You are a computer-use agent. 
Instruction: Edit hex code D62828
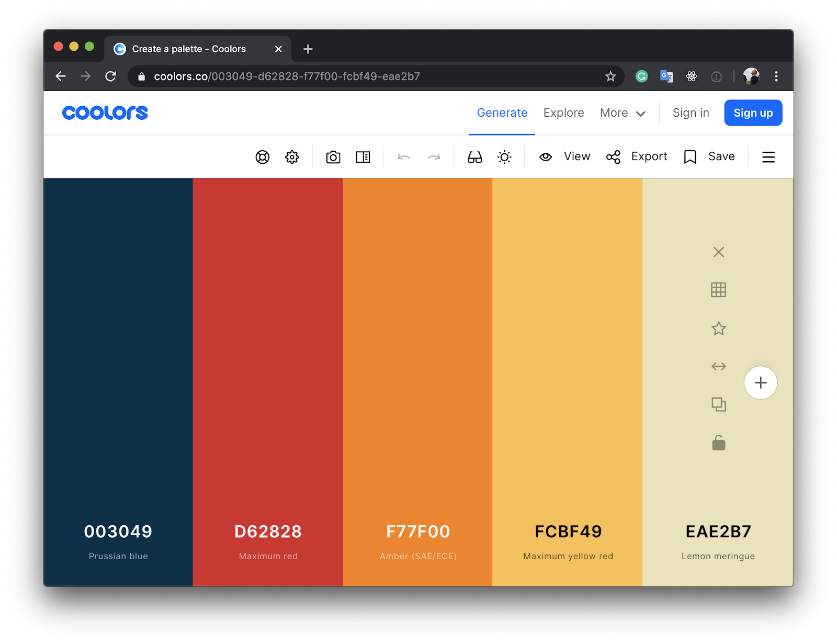coord(268,532)
